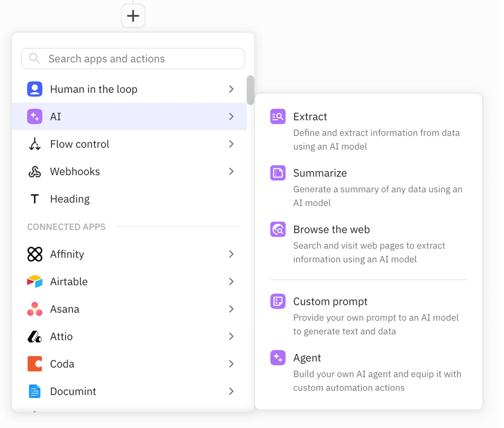Click the purple AI sparkle icon
This screenshot has width=504, height=428.
[x=35, y=117]
